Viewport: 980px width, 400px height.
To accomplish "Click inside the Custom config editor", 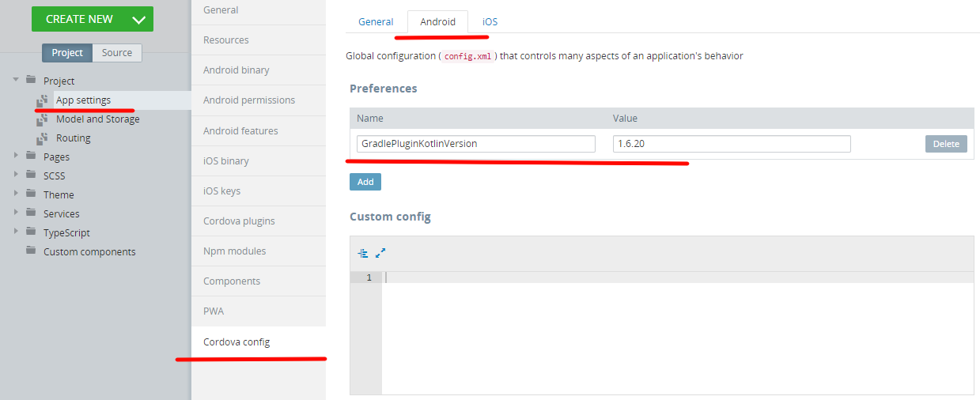I will [678, 332].
